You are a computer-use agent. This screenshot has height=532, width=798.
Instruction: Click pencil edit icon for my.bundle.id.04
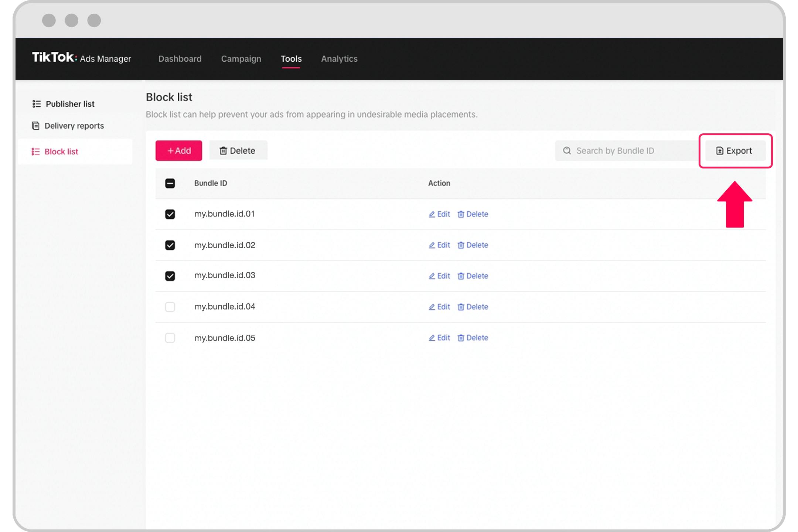click(432, 307)
